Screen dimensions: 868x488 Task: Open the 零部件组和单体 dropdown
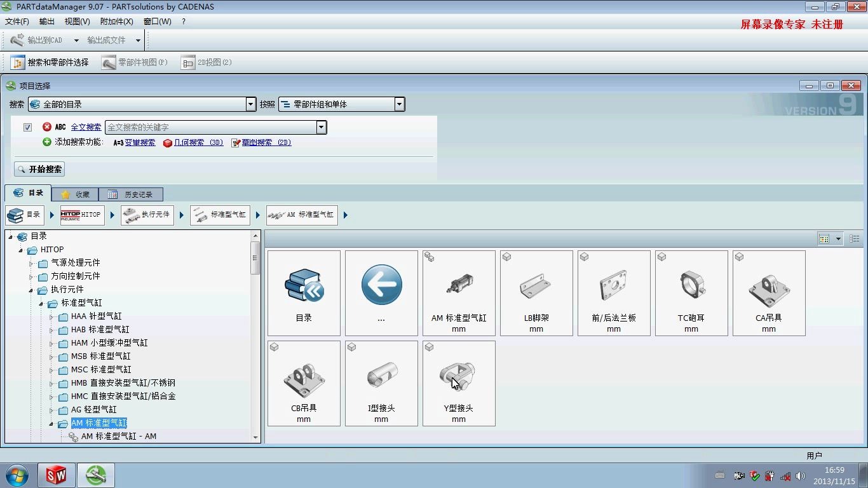[399, 104]
